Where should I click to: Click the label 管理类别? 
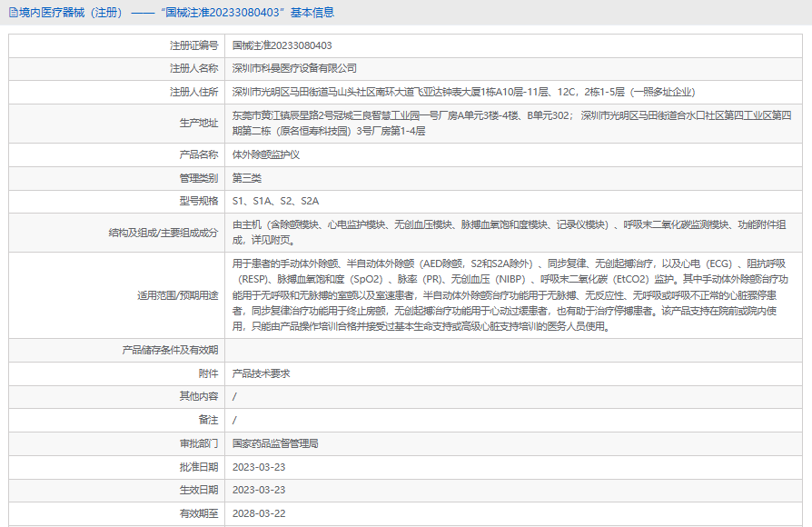[199, 178]
